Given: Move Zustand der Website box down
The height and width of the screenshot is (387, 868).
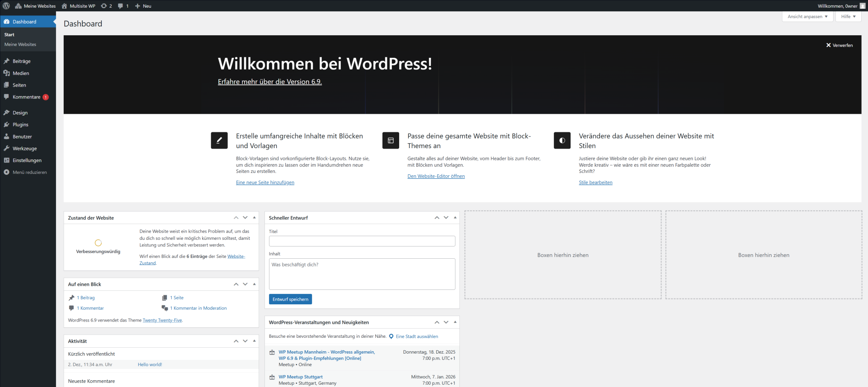Looking at the screenshot, I should click(245, 218).
